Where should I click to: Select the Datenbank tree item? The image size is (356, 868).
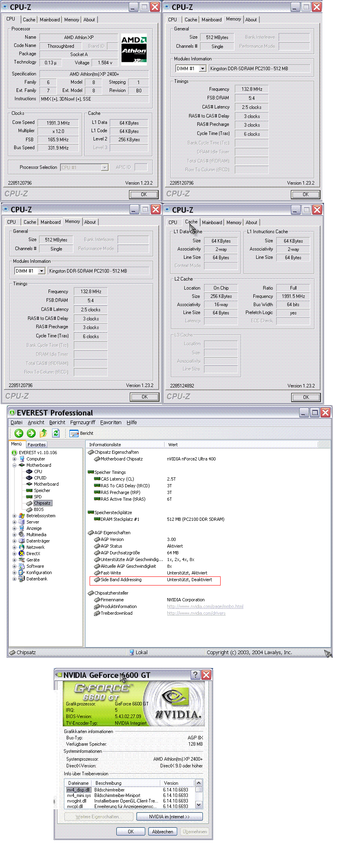click(37, 579)
